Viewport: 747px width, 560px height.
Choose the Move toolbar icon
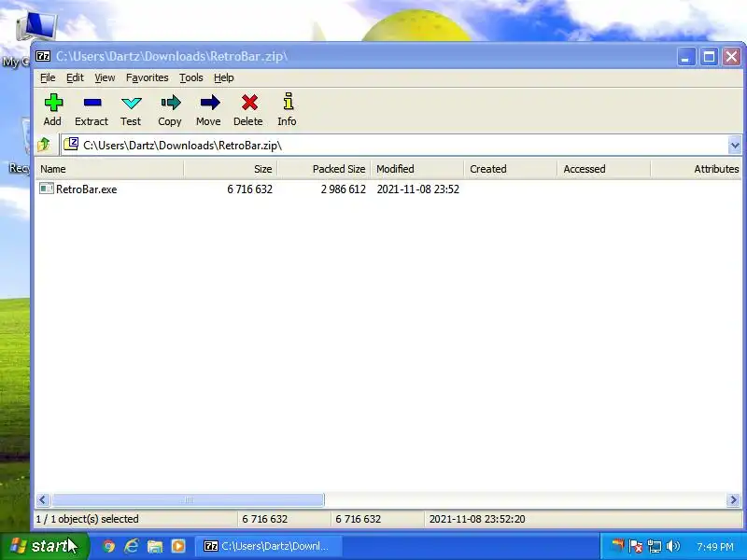click(x=208, y=109)
